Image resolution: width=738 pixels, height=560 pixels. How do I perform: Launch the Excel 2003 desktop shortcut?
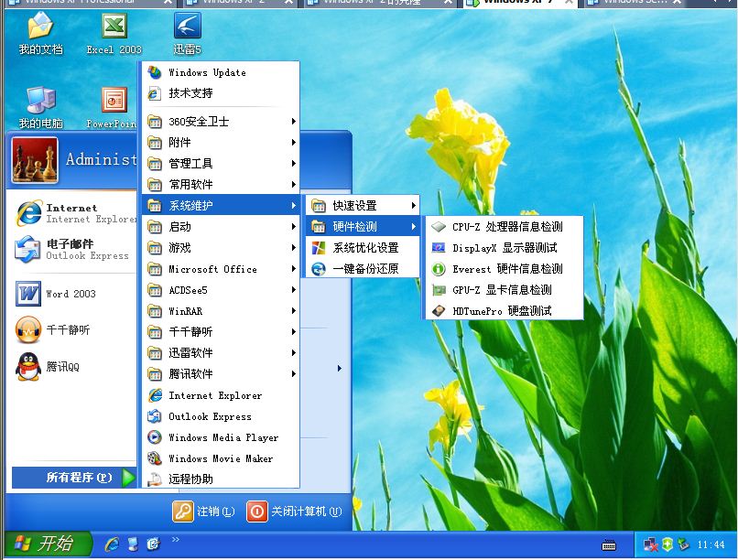pos(114,33)
